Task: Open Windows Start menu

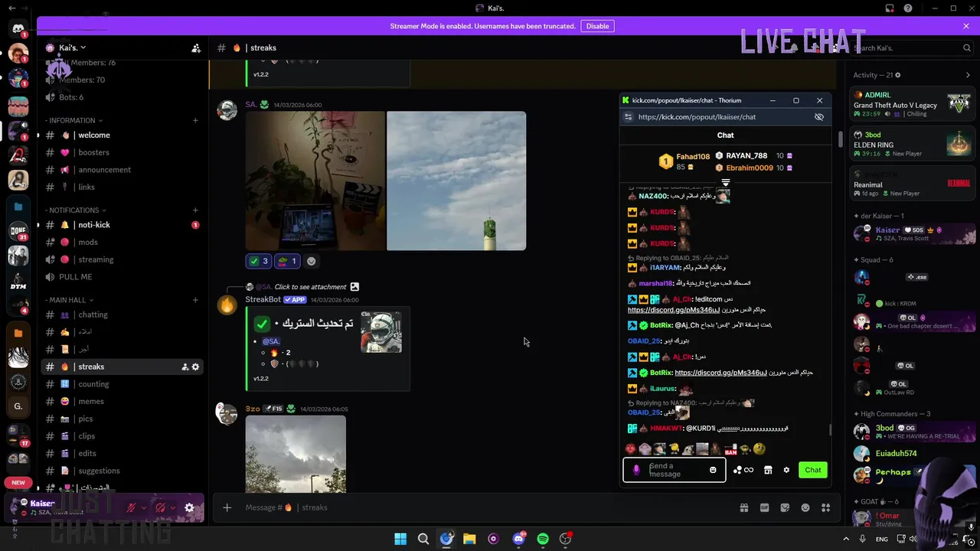Action: 400,539
